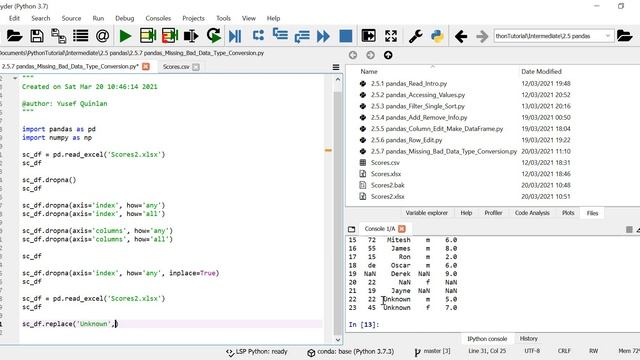Interrupt the kernel with console stop square
Image resolution: width=640 pixels, height=360 pixels.
click(629, 230)
